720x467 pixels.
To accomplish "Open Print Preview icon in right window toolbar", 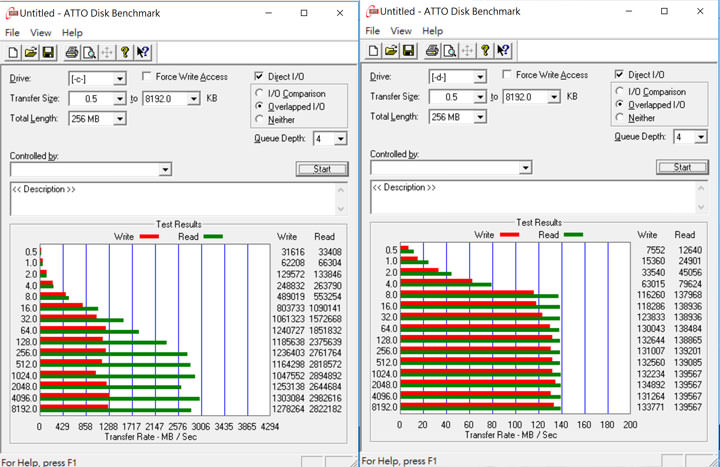I will point(448,51).
